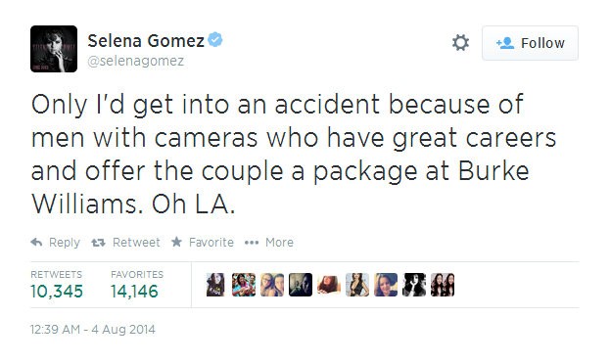This screenshot has width=610, height=364.
Task: Click the Selena Gomez display name
Action: (146, 40)
